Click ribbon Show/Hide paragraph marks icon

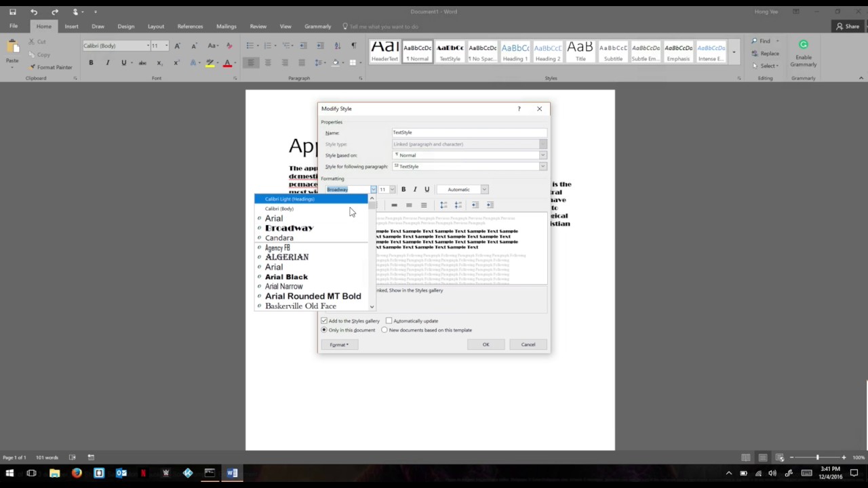pos(353,45)
